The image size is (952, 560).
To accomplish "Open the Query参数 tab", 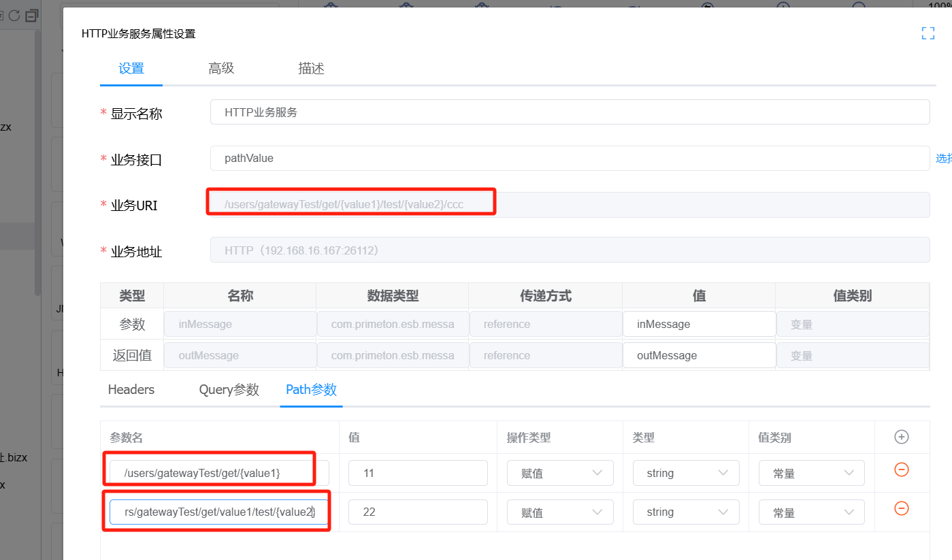I will (229, 390).
